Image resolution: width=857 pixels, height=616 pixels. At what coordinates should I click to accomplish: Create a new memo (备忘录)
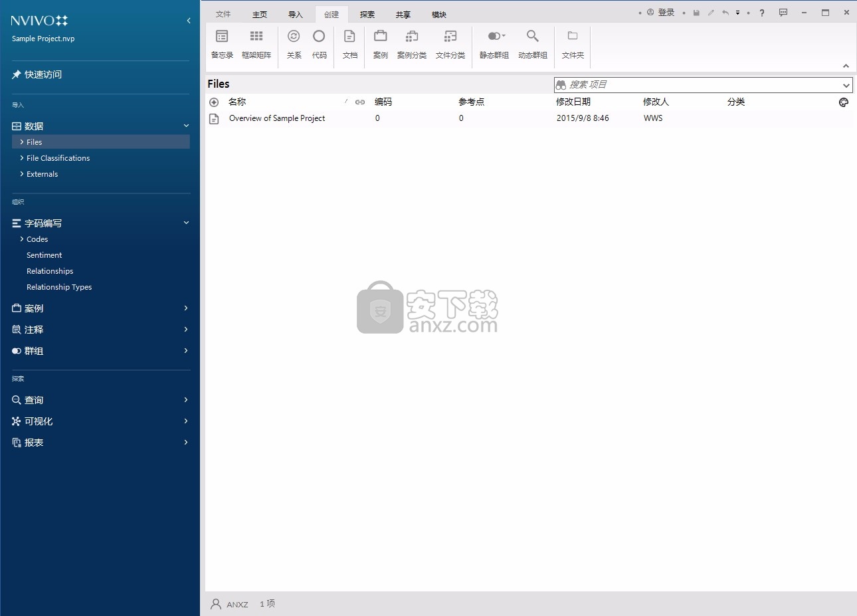(x=222, y=45)
